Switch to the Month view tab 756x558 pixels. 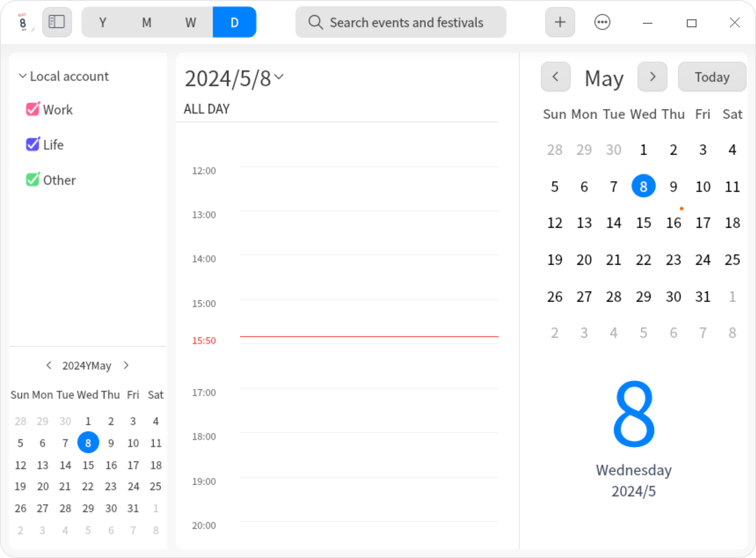click(146, 22)
